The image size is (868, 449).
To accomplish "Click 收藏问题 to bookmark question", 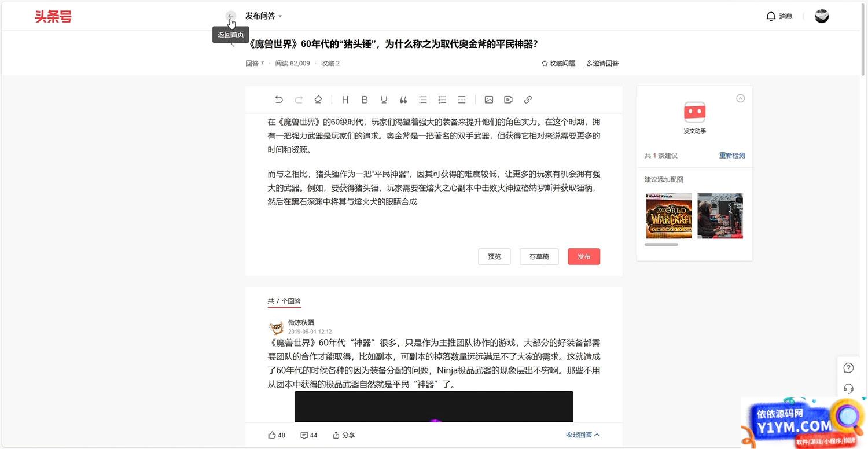I will click(x=558, y=63).
